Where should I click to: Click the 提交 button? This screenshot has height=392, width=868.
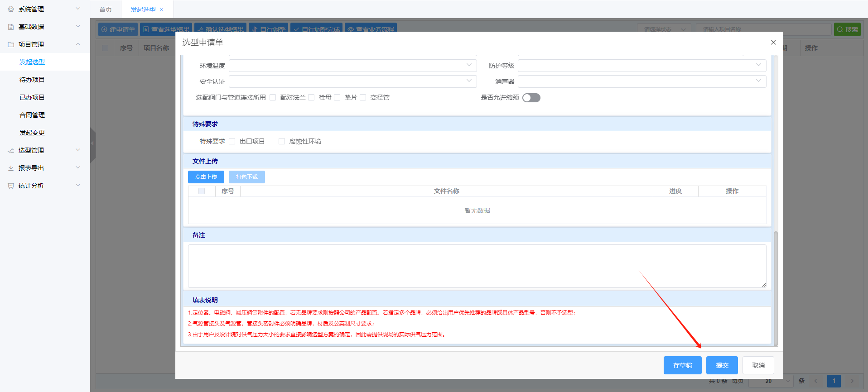coord(722,365)
